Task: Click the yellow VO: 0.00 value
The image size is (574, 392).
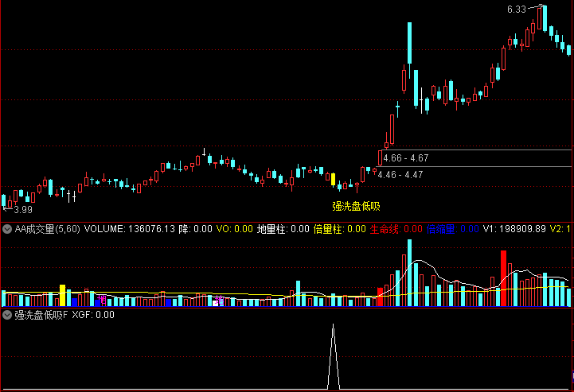Action: 234,229
